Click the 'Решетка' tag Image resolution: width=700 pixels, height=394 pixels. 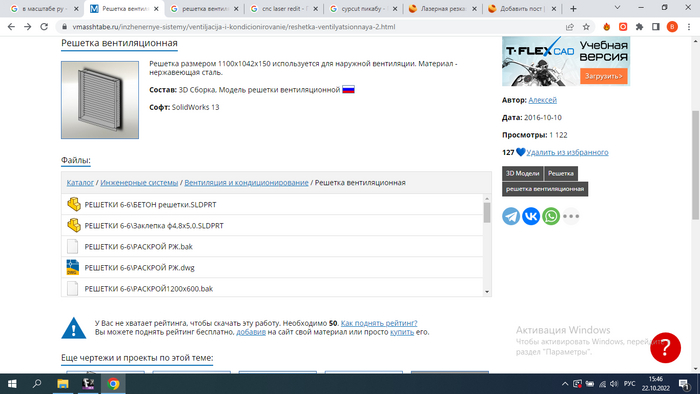click(561, 173)
